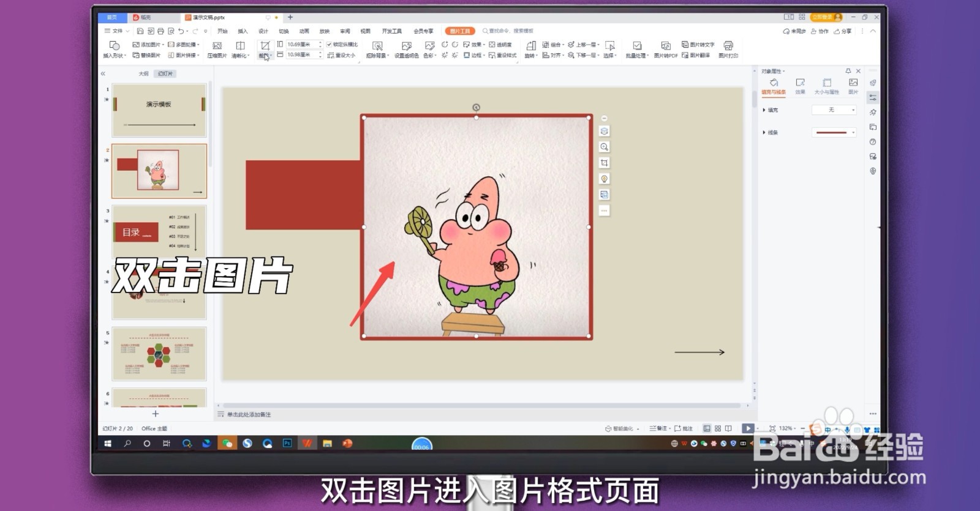Switch to slide sorter grid view
The height and width of the screenshot is (511, 980).
(x=717, y=428)
